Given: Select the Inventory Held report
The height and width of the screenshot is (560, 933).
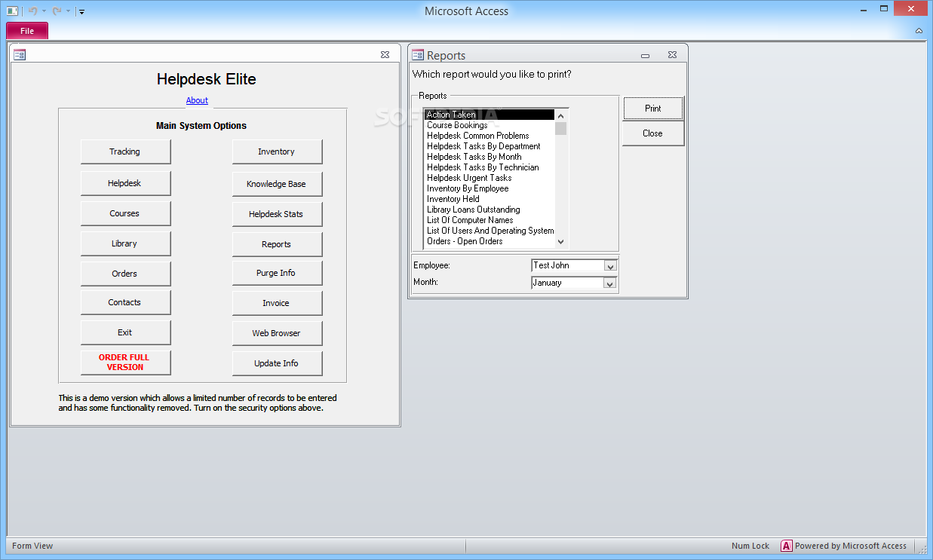Looking at the screenshot, I should [490, 199].
